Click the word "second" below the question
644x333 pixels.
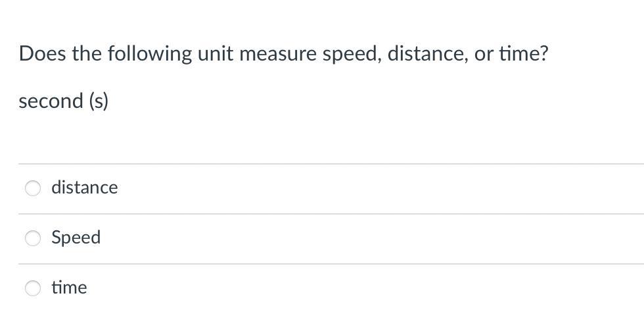[x=51, y=101]
